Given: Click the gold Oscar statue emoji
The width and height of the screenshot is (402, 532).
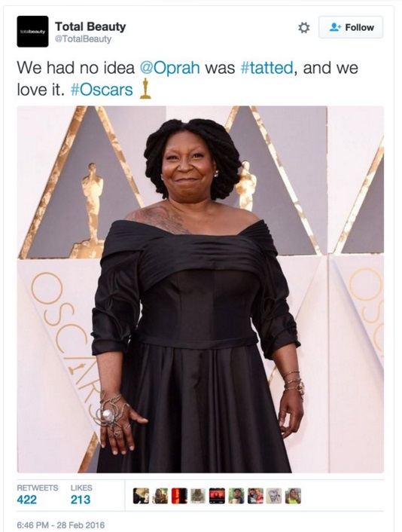Looking at the screenshot, I should click(x=145, y=89).
